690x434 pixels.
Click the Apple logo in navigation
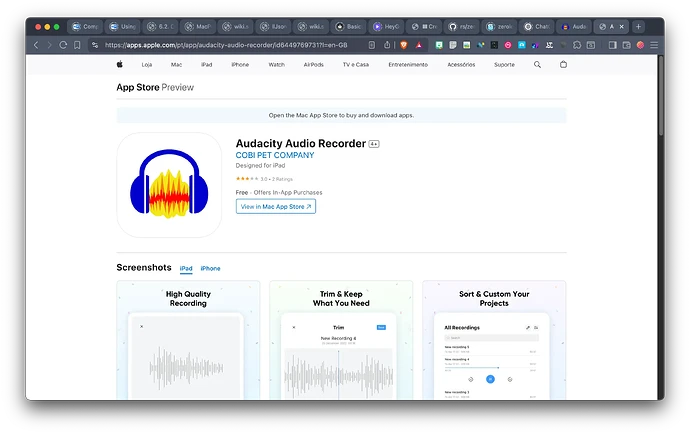pos(119,64)
